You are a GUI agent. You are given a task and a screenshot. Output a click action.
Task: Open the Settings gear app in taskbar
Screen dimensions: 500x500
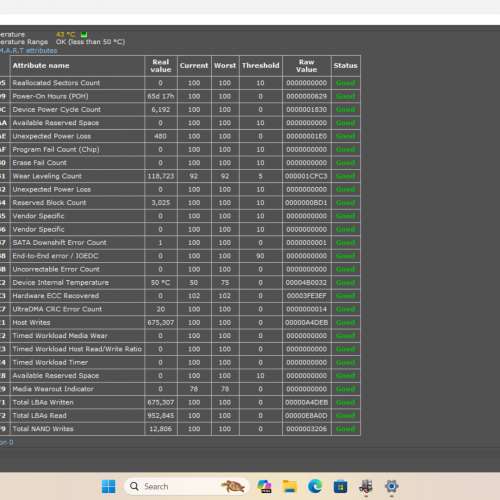click(391, 487)
